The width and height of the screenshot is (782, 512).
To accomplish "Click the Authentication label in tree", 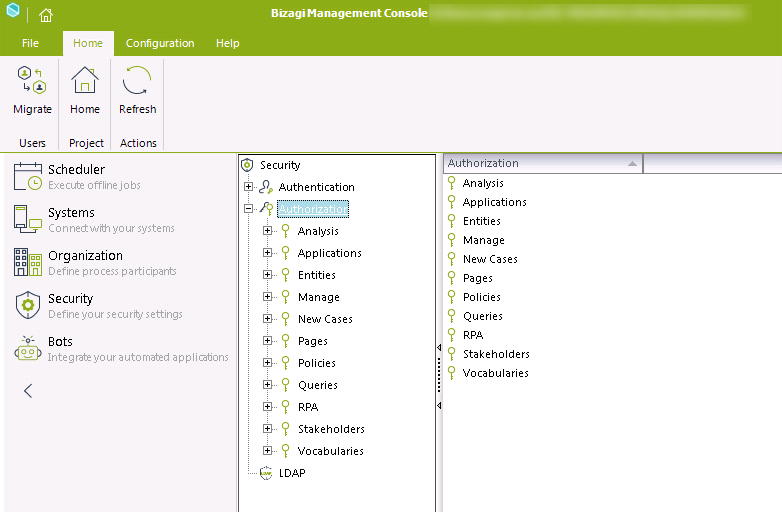I will click(x=317, y=187).
